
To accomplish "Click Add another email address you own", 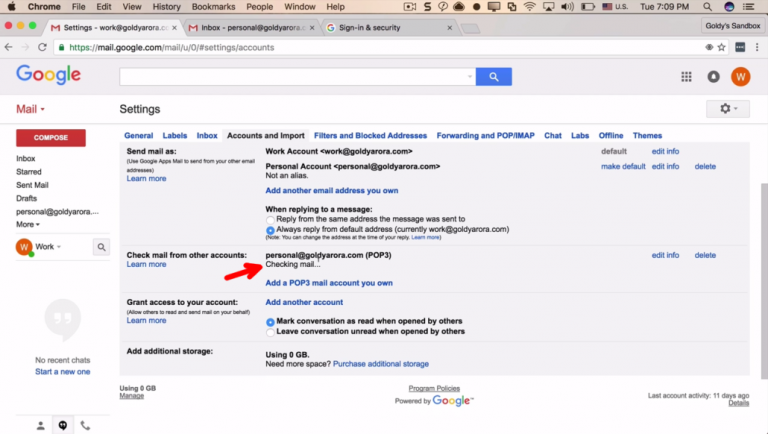I will click(332, 191).
